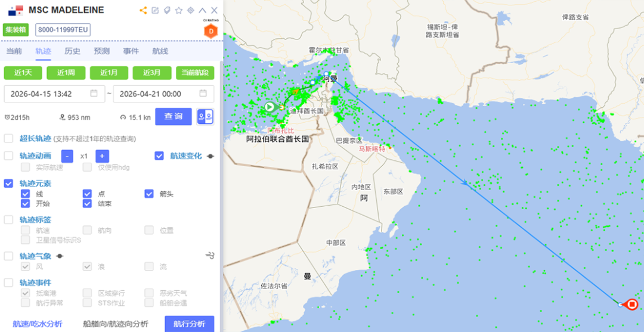644x332 pixels.
Task: Star MSC MADELEINE as favorite
Action: [x=179, y=10]
